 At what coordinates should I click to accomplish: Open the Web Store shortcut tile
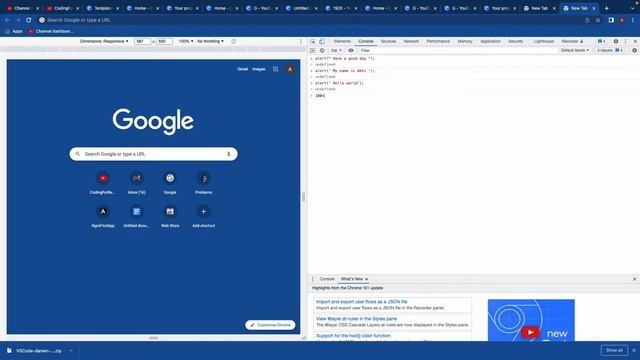pyautogui.click(x=170, y=216)
